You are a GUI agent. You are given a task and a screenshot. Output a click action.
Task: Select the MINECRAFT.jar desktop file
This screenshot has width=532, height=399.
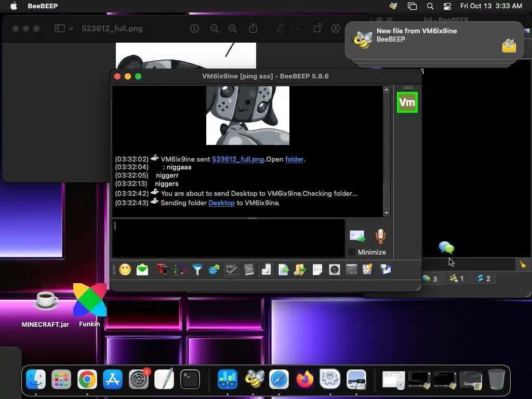click(46, 308)
